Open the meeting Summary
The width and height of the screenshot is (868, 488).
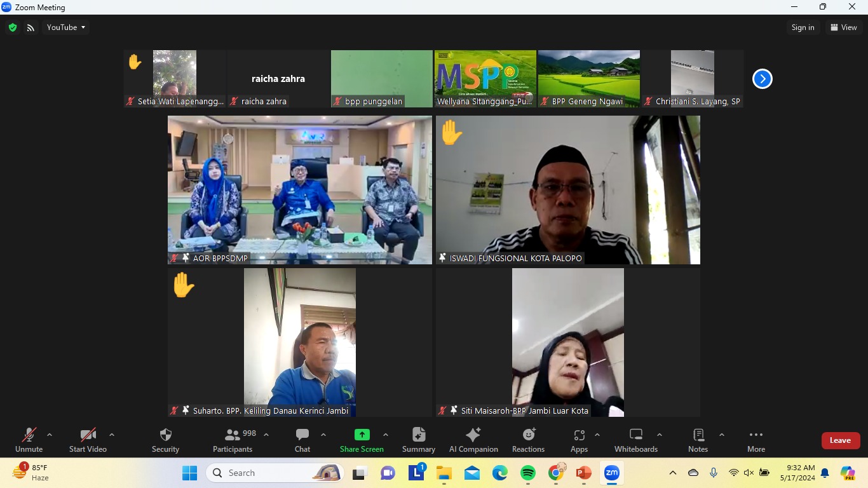point(418,440)
